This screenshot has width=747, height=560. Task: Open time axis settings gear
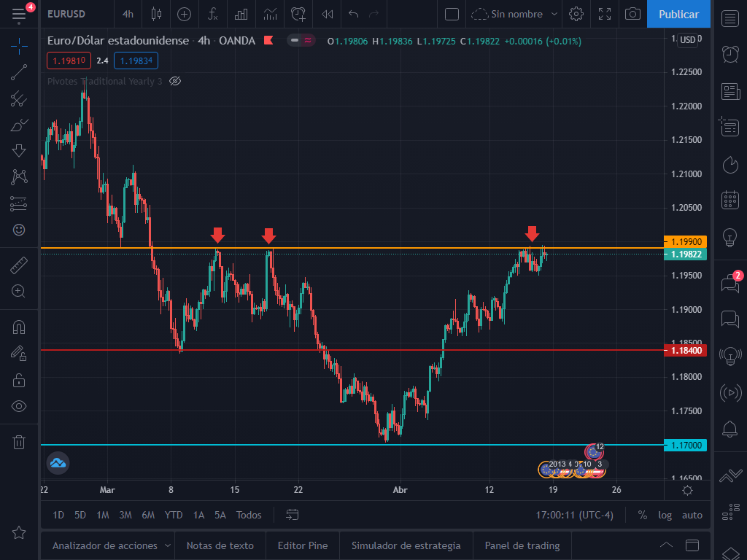tap(687, 490)
